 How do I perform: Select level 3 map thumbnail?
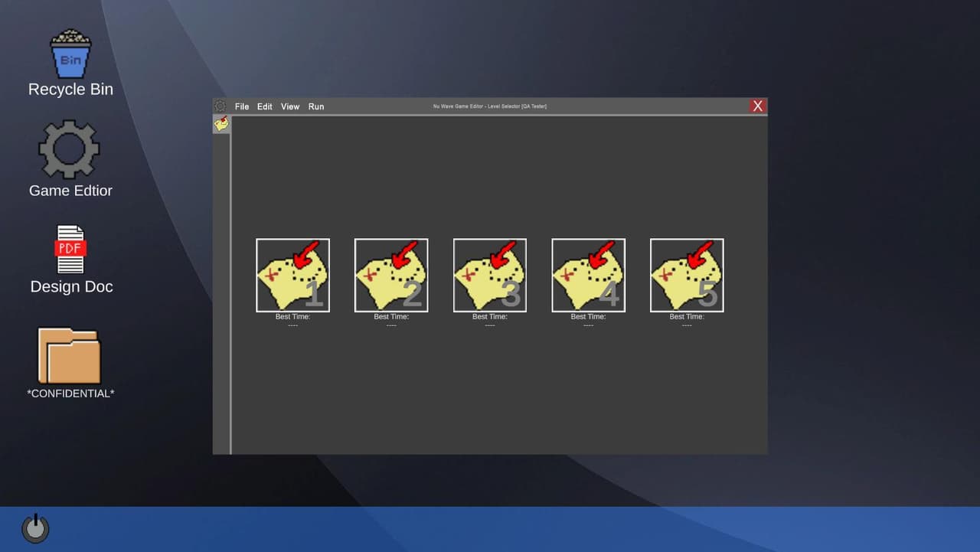pyautogui.click(x=490, y=276)
